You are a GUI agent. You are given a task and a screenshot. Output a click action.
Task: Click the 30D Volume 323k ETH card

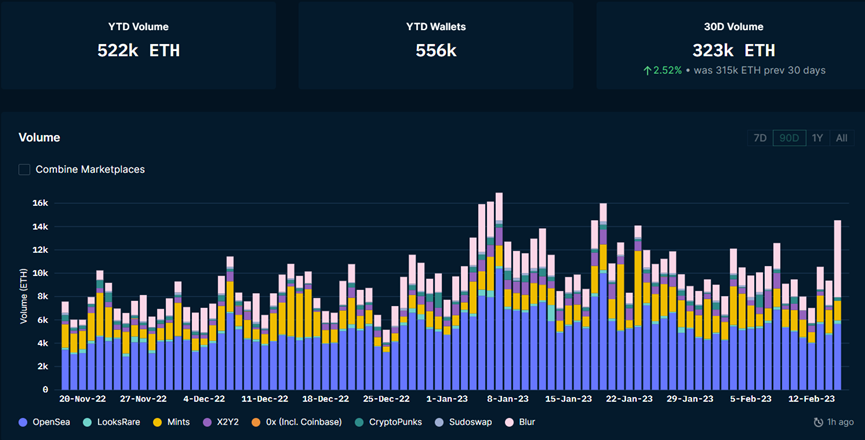click(734, 45)
